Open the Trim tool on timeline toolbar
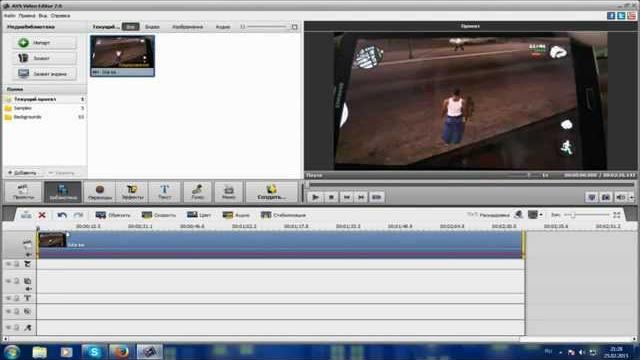The image size is (640, 360). coord(113,215)
